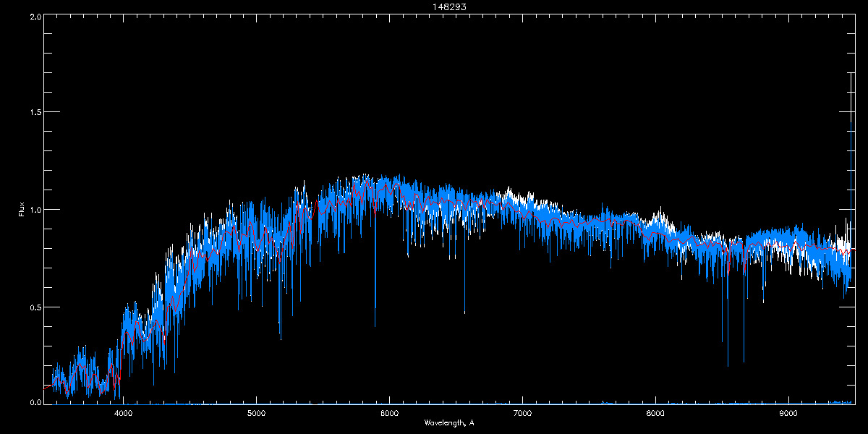Viewport: 868px width, 434px height.
Task: Click the 0.5 flux tick label
Action: click(35, 307)
